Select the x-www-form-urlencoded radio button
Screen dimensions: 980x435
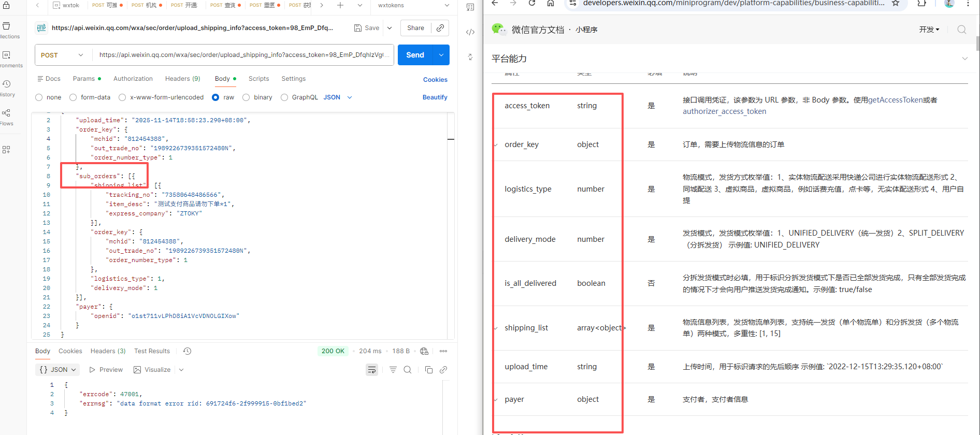click(122, 97)
